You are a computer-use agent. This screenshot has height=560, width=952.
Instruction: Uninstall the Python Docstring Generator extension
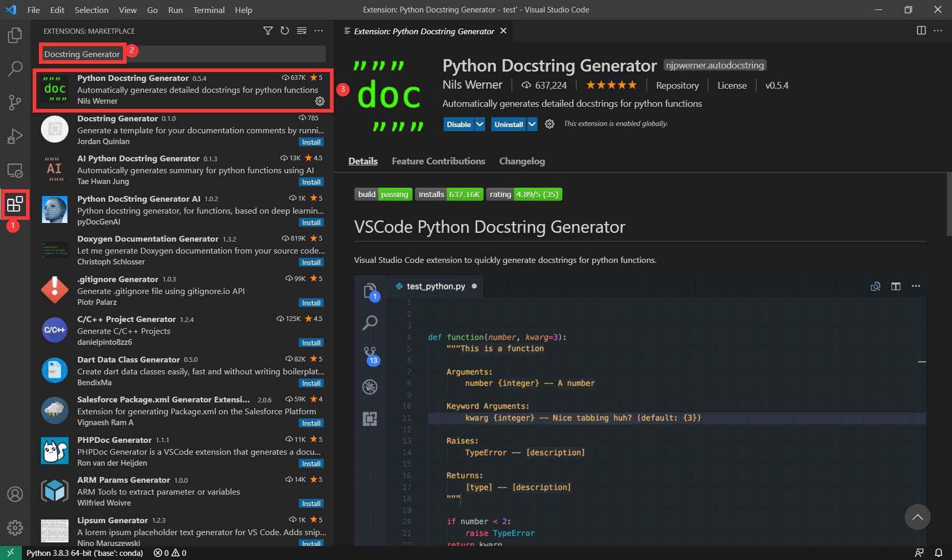pyautogui.click(x=508, y=124)
